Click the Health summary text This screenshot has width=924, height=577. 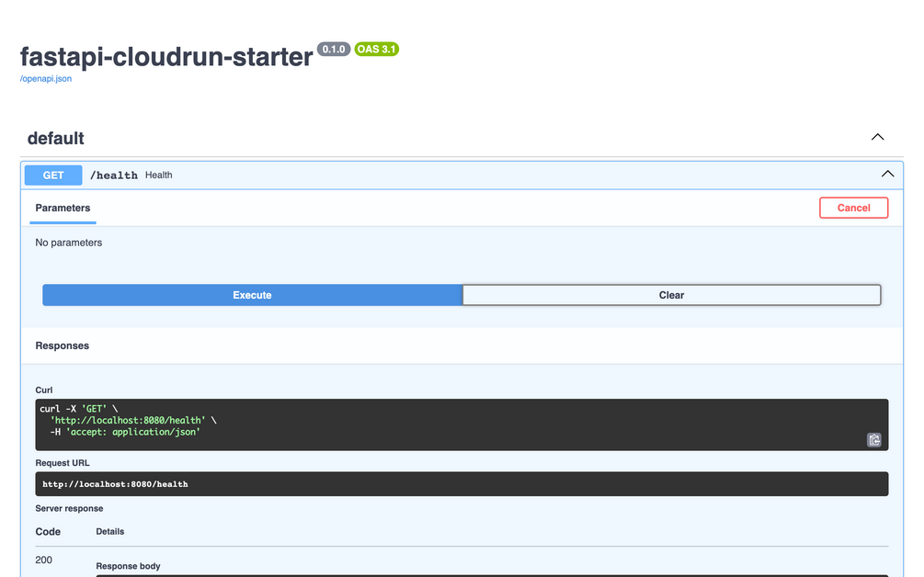(x=158, y=175)
